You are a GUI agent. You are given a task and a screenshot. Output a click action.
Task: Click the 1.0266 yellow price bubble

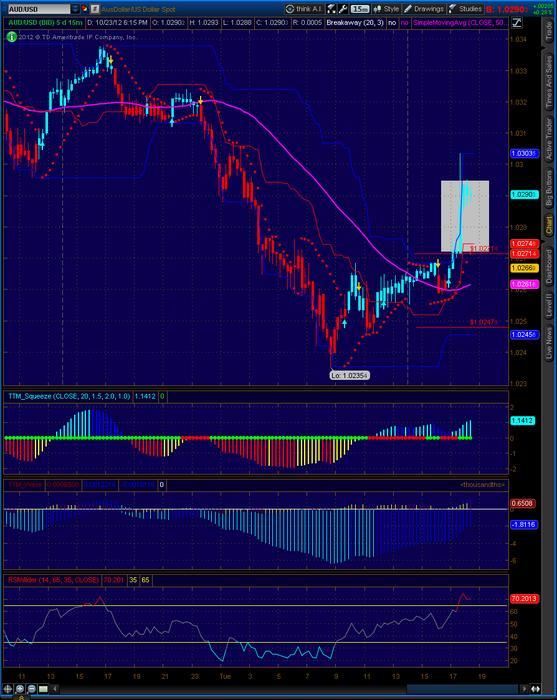[525, 268]
